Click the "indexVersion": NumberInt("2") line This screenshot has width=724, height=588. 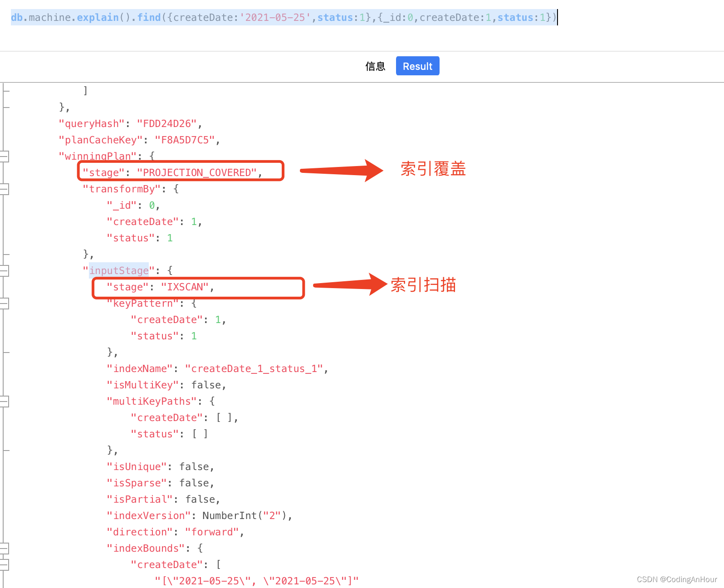pyautogui.click(x=199, y=515)
